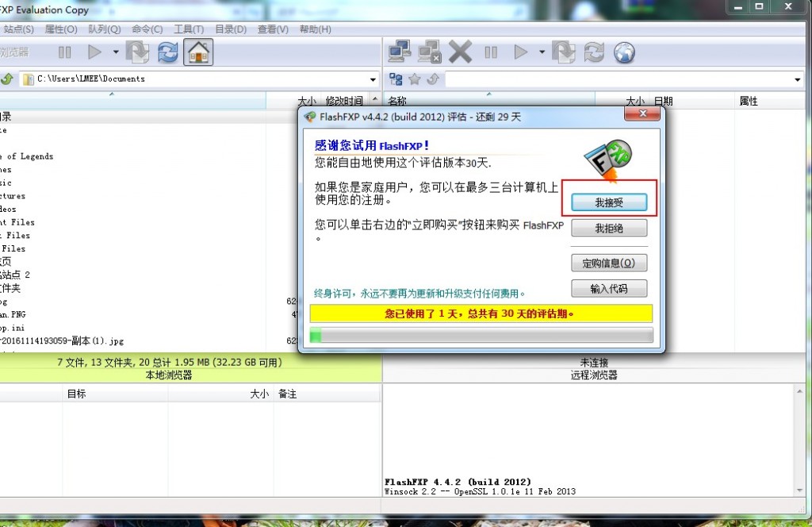Screen dimensions: 812x527
Task: Click the 输入代码 button
Action: (x=609, y=289)
